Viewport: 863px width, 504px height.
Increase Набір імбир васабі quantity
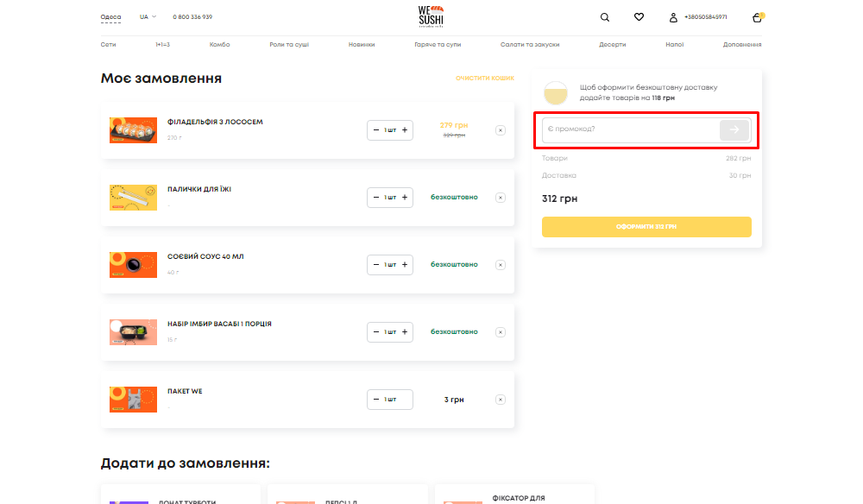coord(405,332)
